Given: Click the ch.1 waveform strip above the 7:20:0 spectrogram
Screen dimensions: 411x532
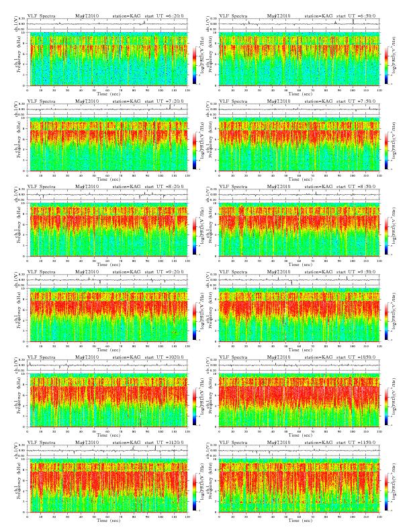Looking at the screenshot, I should pos(107,109).
